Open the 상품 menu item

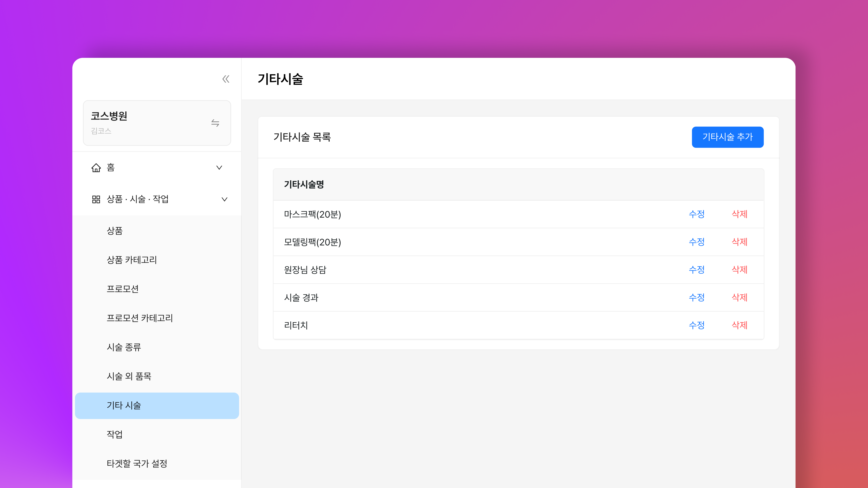[115, 231]
